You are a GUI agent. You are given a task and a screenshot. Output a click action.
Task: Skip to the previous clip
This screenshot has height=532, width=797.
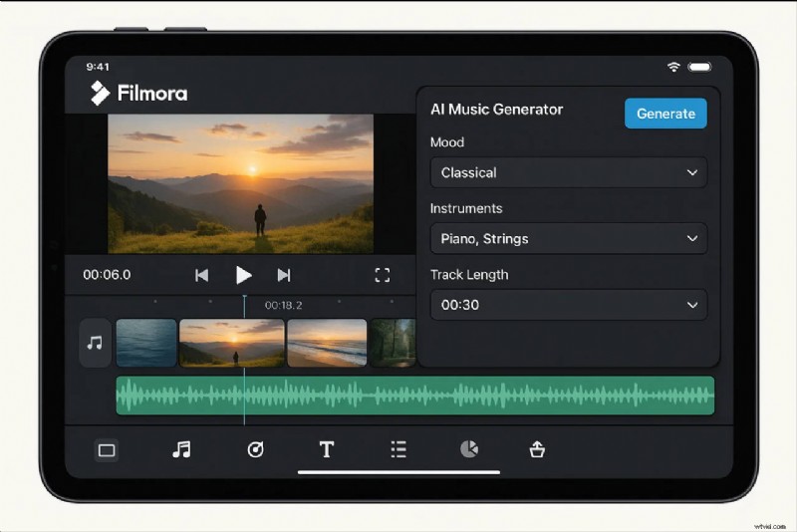click(x=202, y=275)
